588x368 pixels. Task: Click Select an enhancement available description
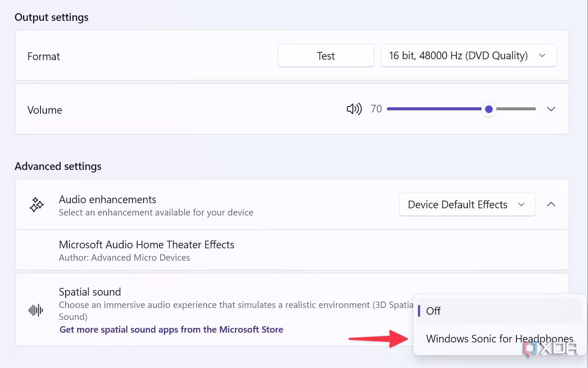[x=156, y=212]
